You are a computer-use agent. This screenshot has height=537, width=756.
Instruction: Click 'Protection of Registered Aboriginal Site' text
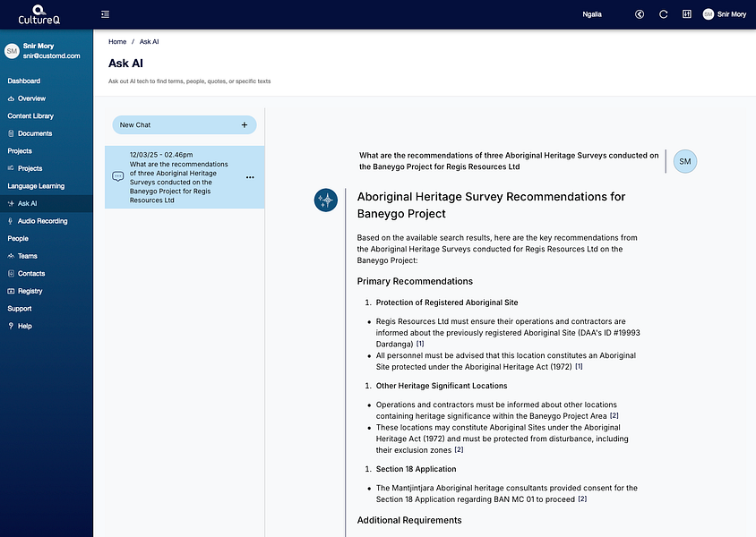pyautogui.click(x=447, y=303)
